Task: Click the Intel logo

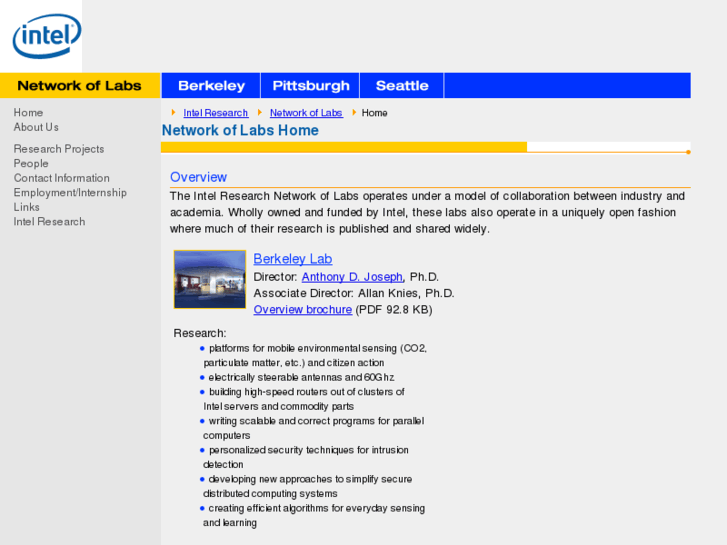Action: [47, 36]
